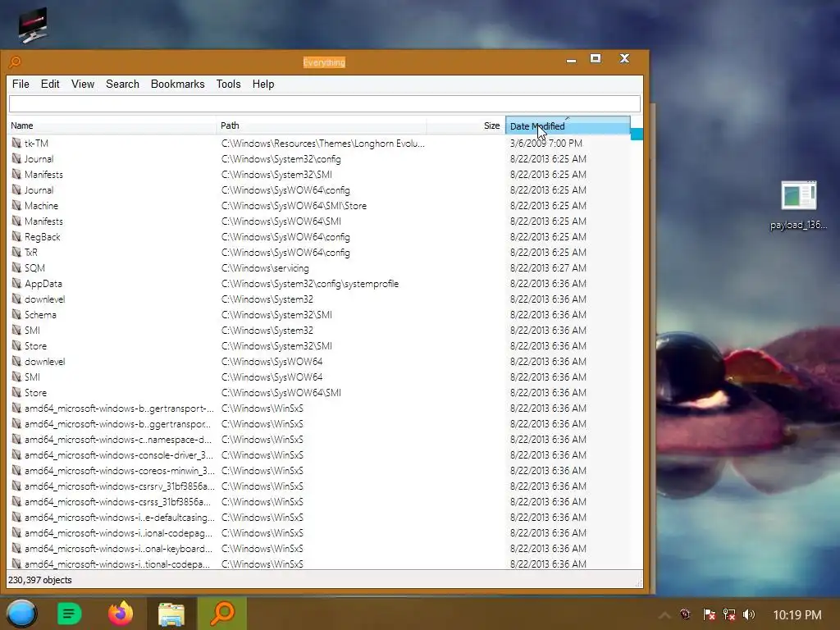Click the 230,397 objects status bar text
The height and width of the screenshot is (630, 840).
point(39,580)
